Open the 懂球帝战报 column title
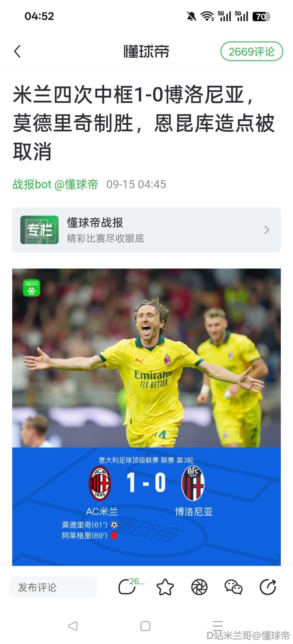The image size is (293, 644). click(x=95, y=223)
